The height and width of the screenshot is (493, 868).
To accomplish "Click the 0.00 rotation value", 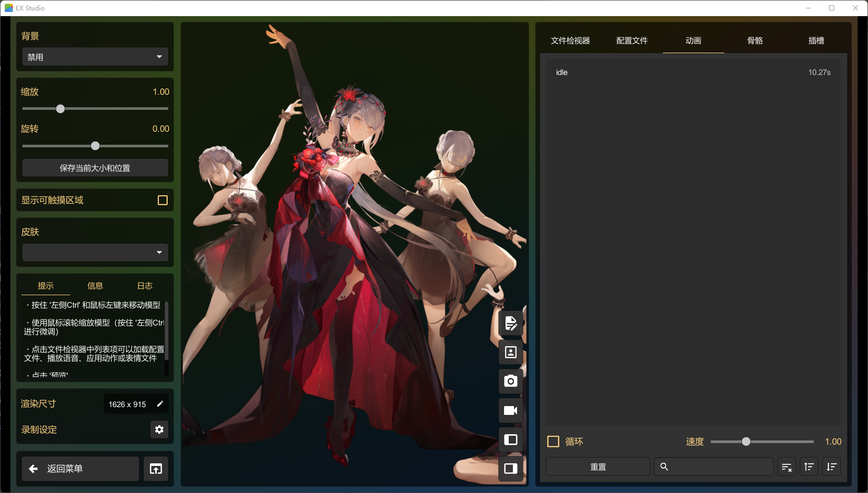I will [x=161, y=129].
